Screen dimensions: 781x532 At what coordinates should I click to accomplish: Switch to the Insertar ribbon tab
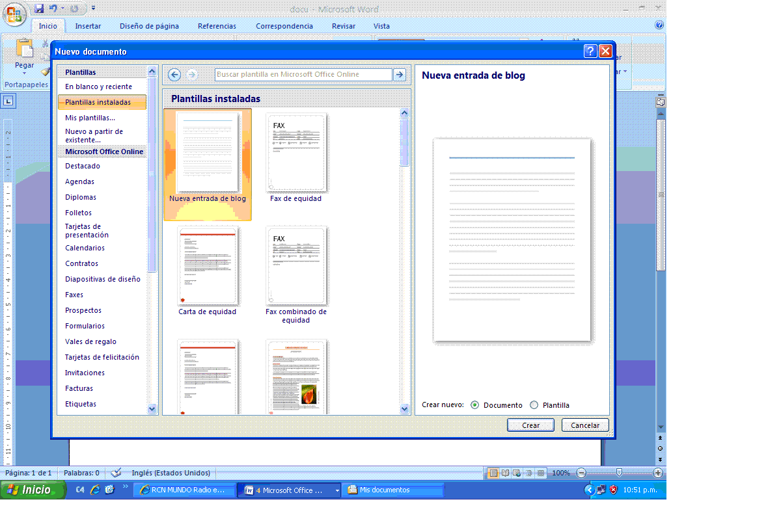coord(88,26)
